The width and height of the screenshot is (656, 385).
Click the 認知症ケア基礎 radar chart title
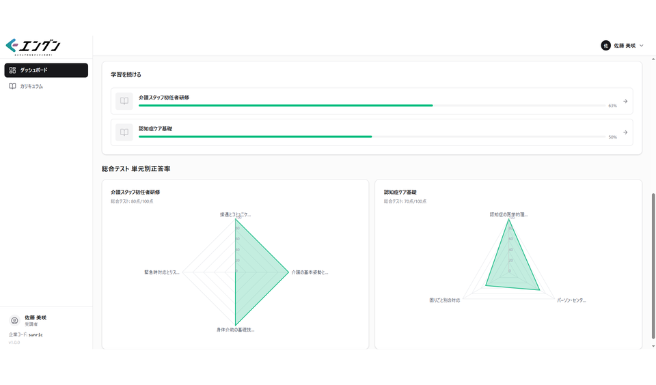400,192
